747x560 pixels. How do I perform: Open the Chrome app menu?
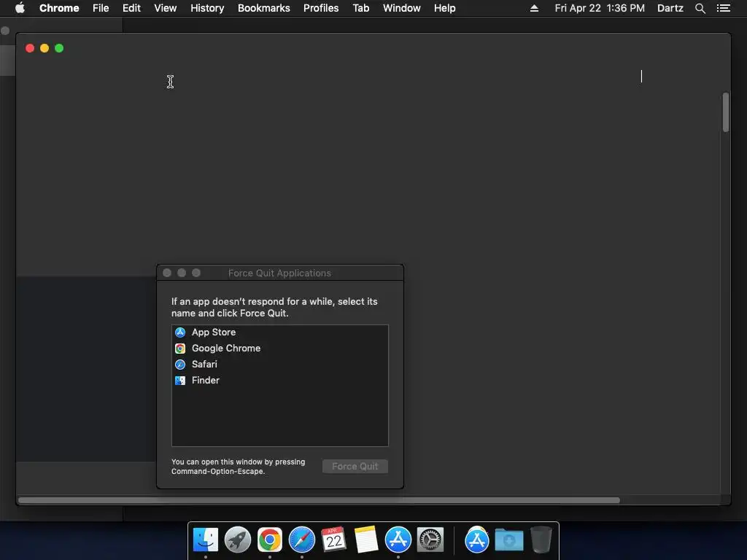59,8
